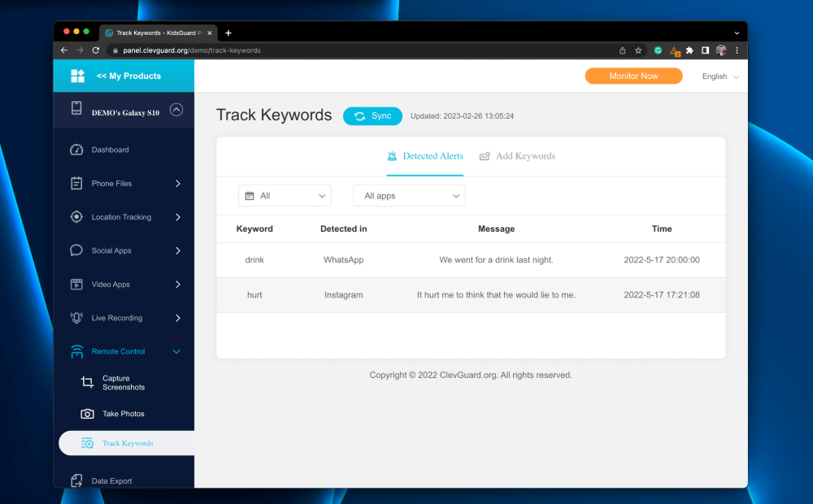Click the Instagram detected-in cell
This screenshot has width=813, height=504.
click(344, 294)
